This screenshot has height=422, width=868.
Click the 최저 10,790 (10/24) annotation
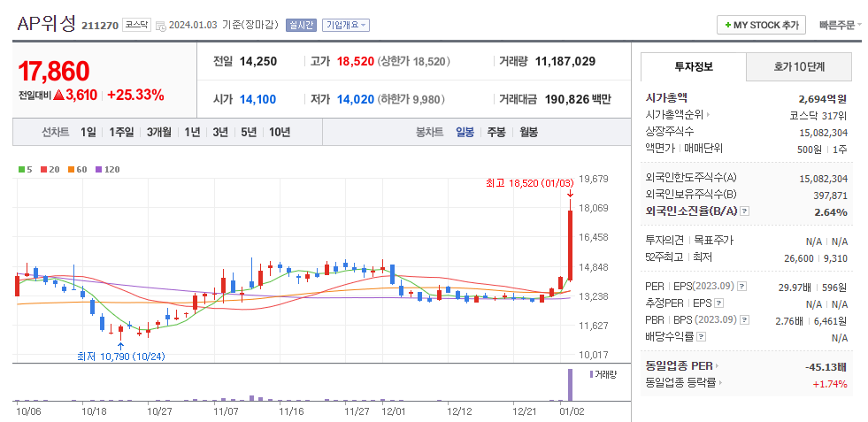point(121,357)
